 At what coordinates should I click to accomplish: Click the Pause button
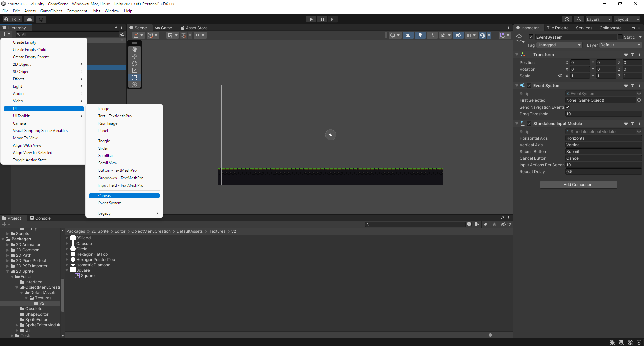[322, 19]
